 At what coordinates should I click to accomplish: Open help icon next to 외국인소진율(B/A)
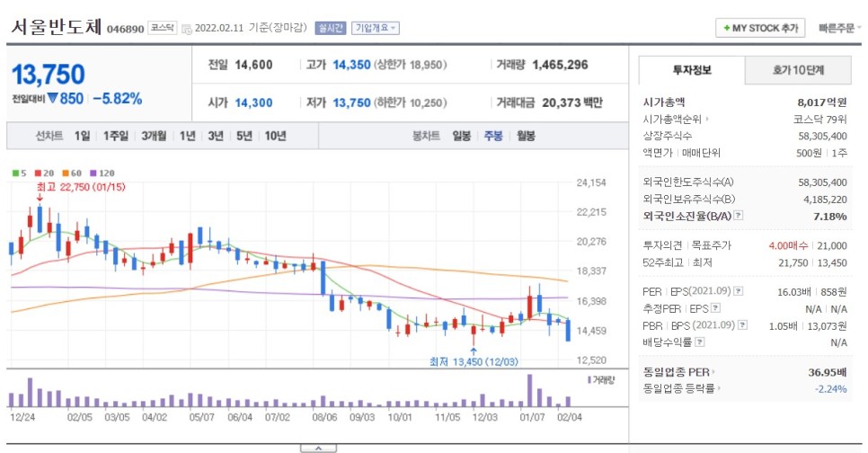(739, 216)
